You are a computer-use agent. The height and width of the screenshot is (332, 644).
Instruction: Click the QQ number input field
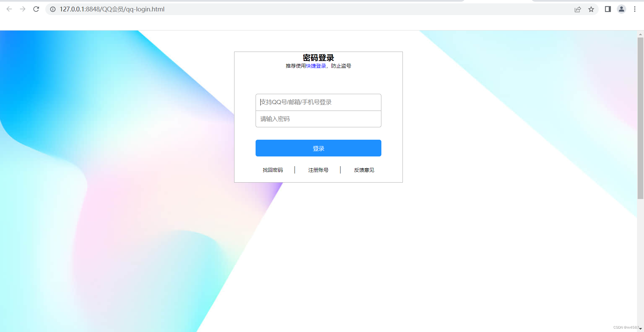(318, 102)
